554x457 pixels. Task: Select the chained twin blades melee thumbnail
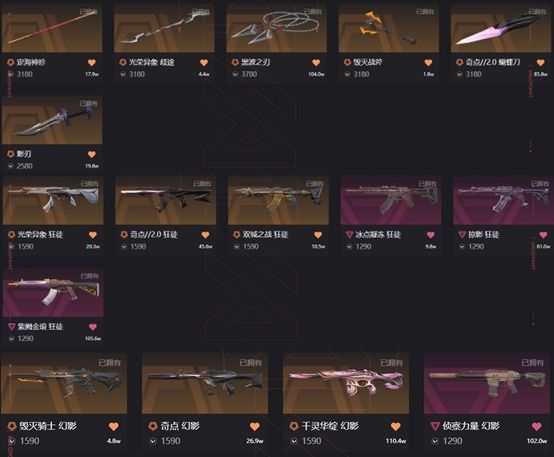277,29
